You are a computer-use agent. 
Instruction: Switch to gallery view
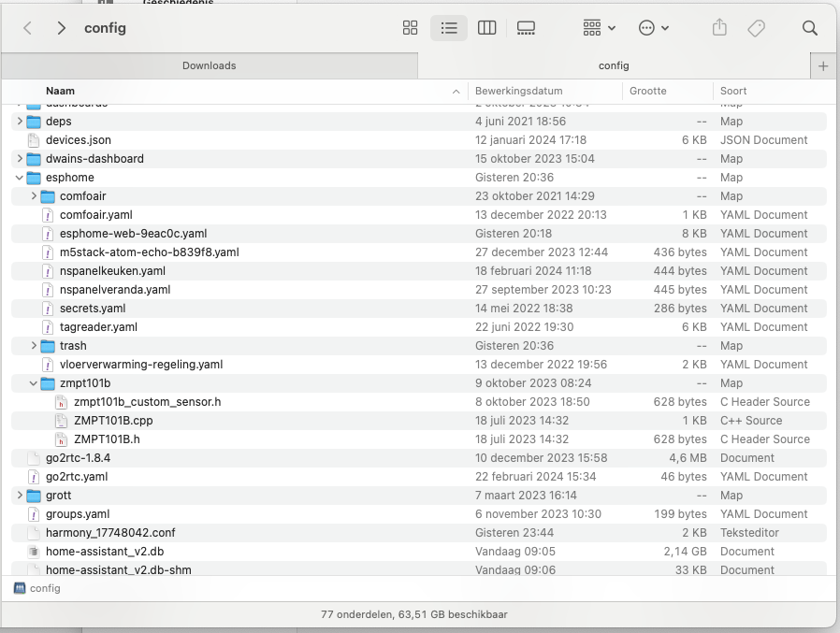(x=526, y=28)
